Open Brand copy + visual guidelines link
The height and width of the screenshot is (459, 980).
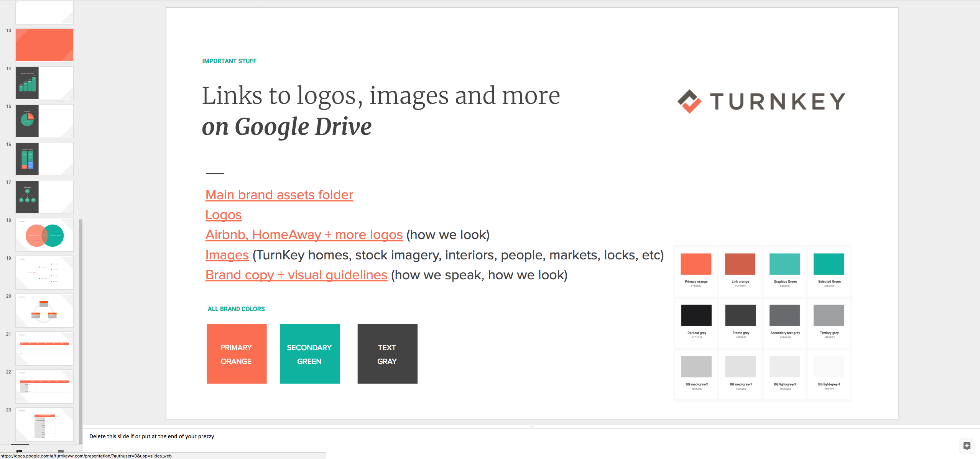(x=296, y=275)
